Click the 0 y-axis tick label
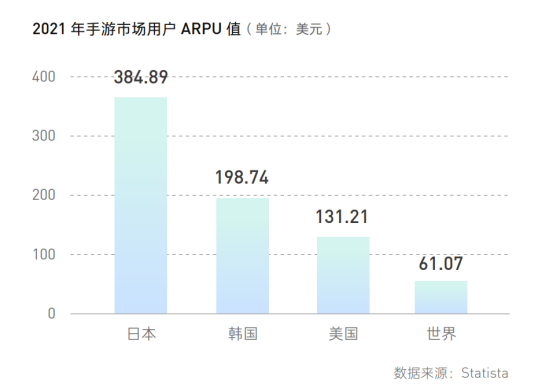 [52, 314]
